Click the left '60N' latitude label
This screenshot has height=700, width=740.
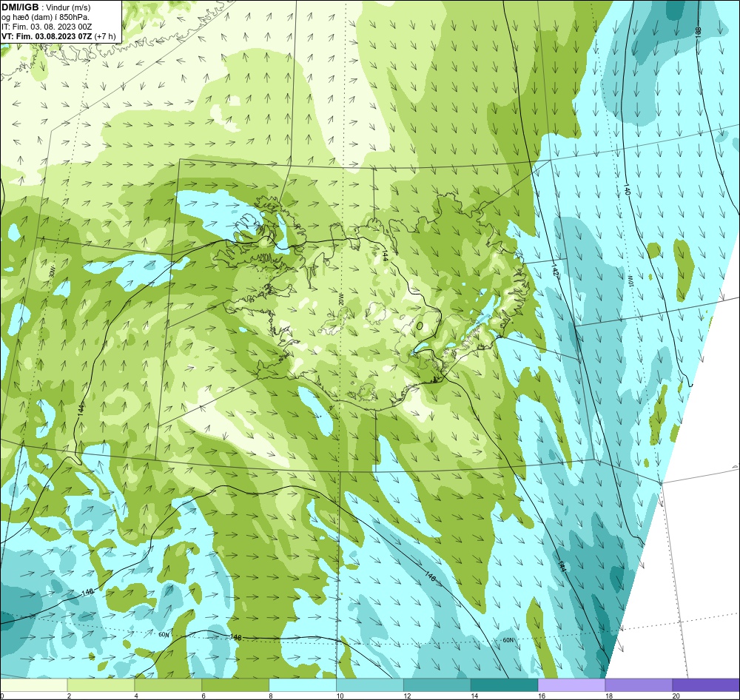coord(164,634)
